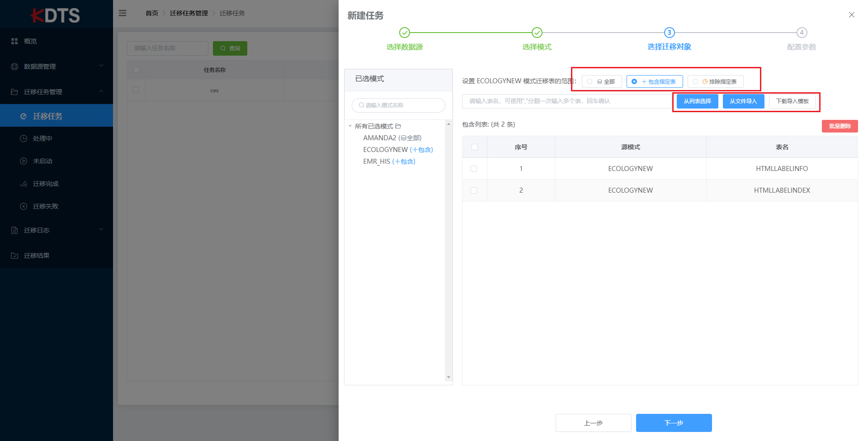The width and height of the screenshot is (868, 441).
Task: Select EMR_HIS schema in the tree
Action: (389, 161)
